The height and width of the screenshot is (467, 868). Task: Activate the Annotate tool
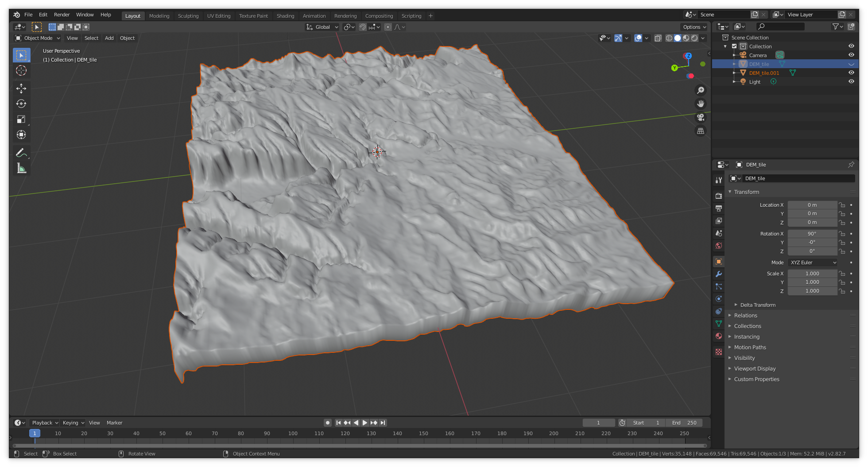tap(20, 153)
